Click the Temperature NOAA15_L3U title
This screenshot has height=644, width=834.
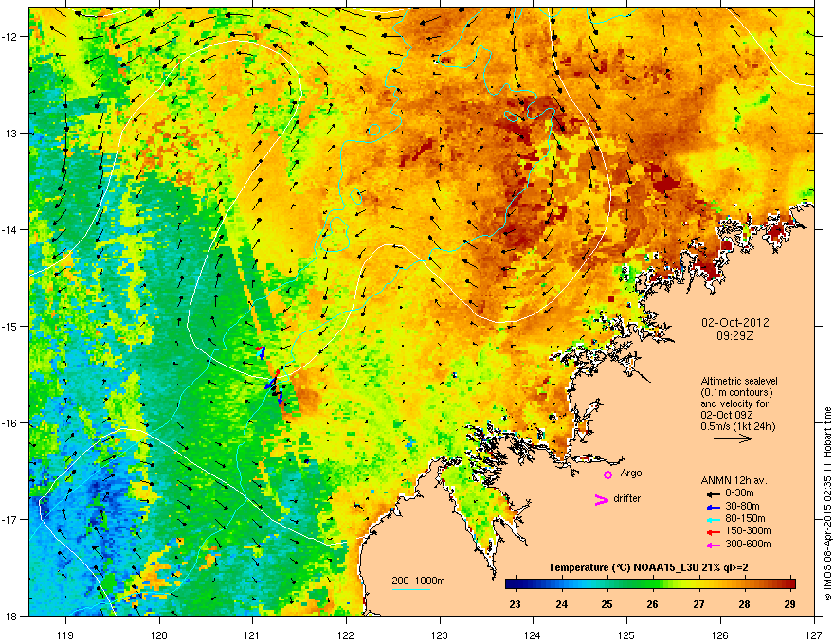pyautogui.click(x=648, y=567)
